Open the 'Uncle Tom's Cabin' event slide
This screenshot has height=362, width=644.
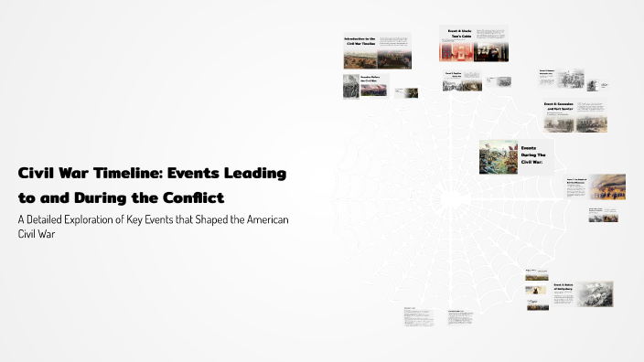coord(474,44)
